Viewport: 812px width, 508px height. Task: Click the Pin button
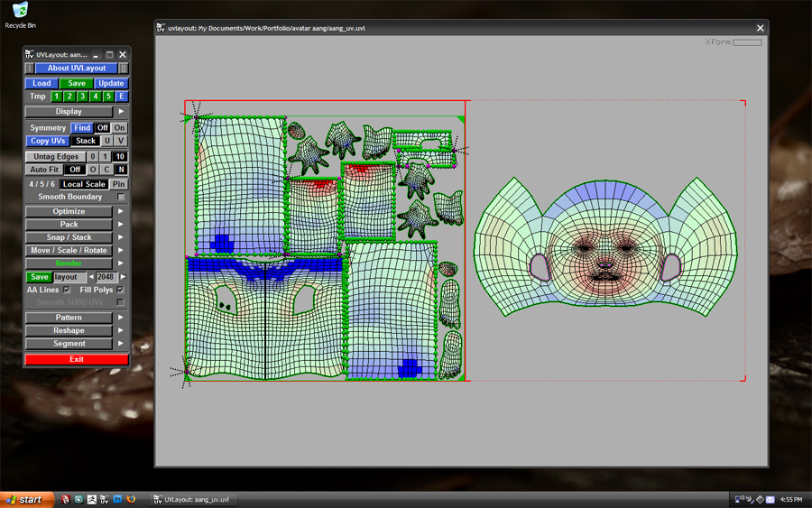tap(119, 184)
